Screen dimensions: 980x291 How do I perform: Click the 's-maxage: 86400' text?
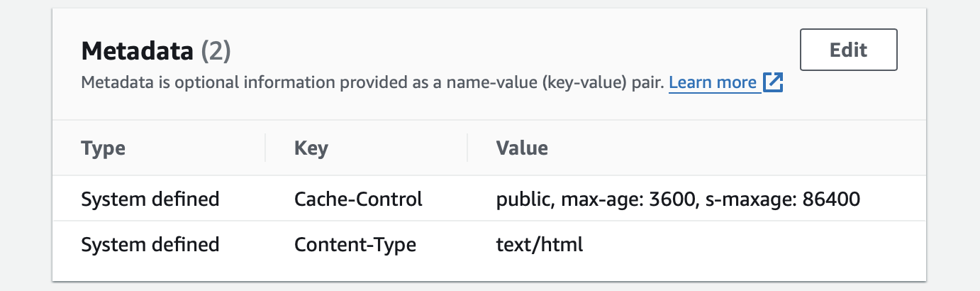(x=779, y=199)
